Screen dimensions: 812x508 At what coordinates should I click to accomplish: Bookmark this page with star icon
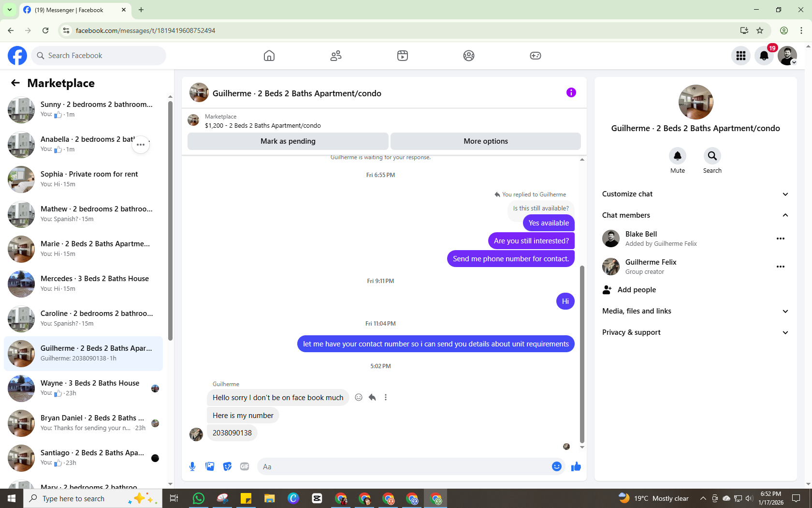coord(760,30)
